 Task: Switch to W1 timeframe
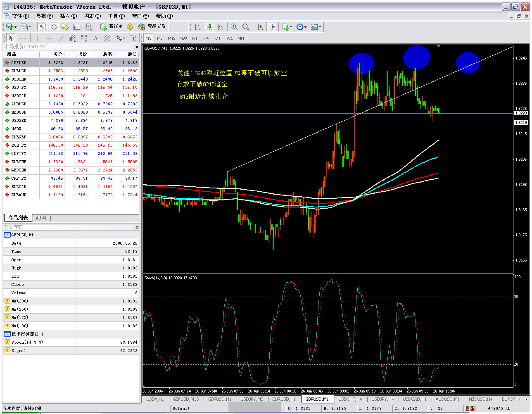click(230, 38)
